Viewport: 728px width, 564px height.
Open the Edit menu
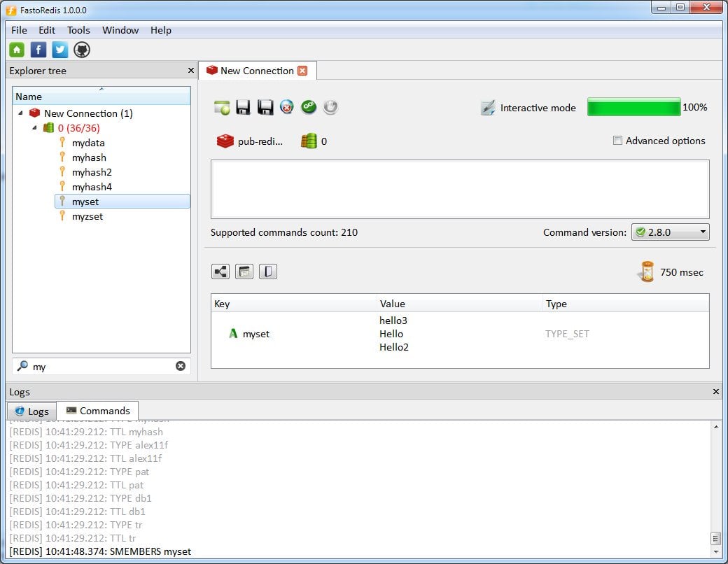pyautogui.click(x=47, y=30)
